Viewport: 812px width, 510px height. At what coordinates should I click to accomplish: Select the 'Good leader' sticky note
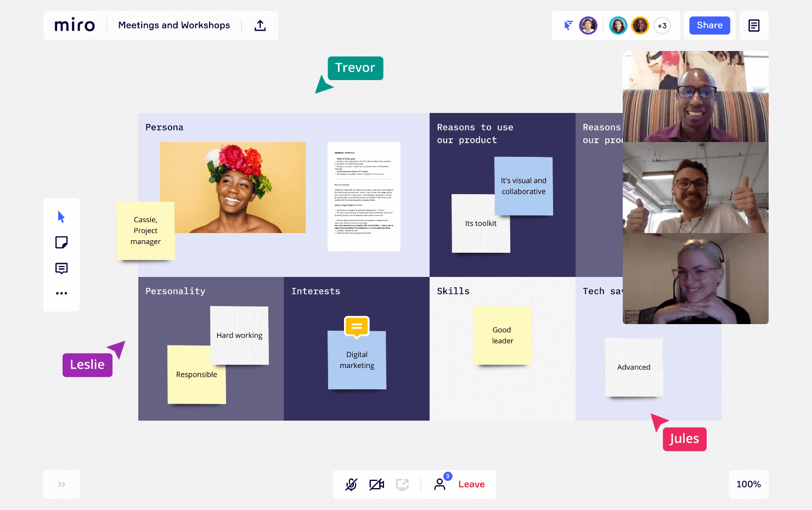pos(503,336)
